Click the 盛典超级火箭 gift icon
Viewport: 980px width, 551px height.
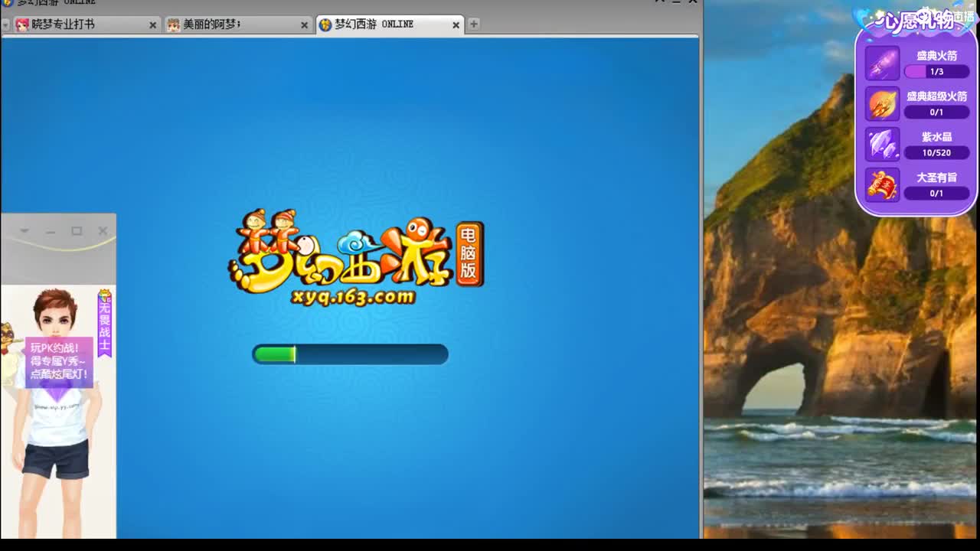[882, 103]
